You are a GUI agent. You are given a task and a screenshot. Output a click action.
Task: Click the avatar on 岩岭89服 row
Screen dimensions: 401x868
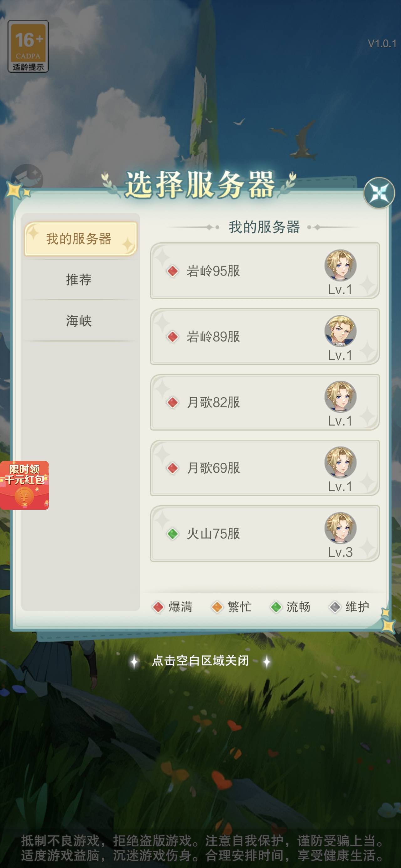tap(340, 331)
